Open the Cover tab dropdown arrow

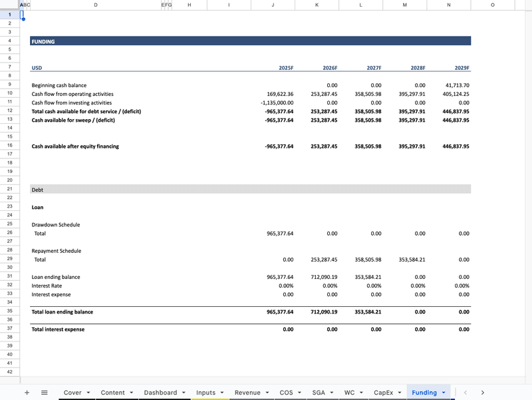pyautogui.click(x=88, y=393)
